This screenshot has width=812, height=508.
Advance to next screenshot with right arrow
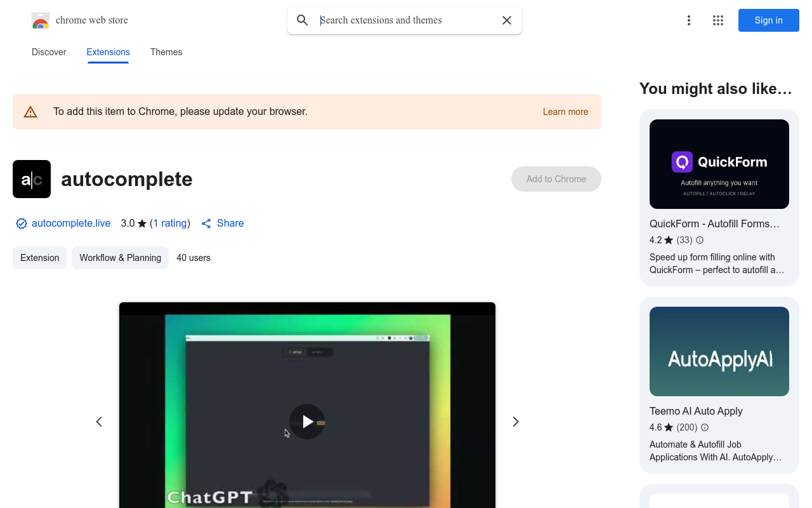tap(516, 422)
